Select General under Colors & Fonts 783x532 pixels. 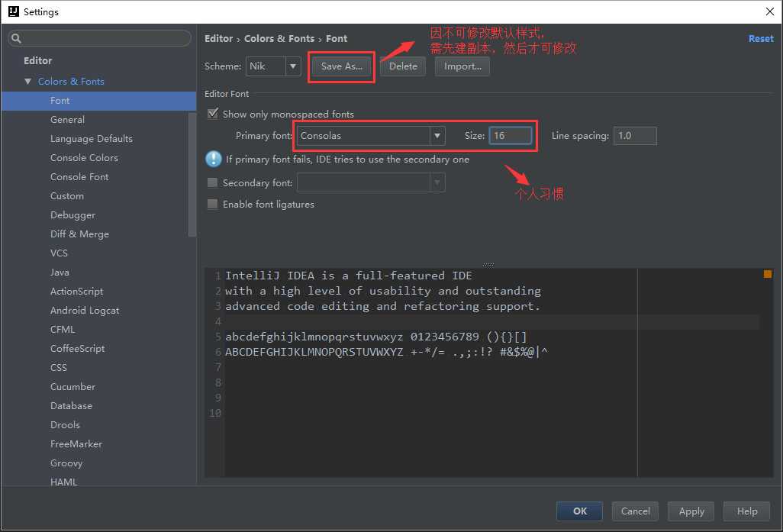(67, 119)
